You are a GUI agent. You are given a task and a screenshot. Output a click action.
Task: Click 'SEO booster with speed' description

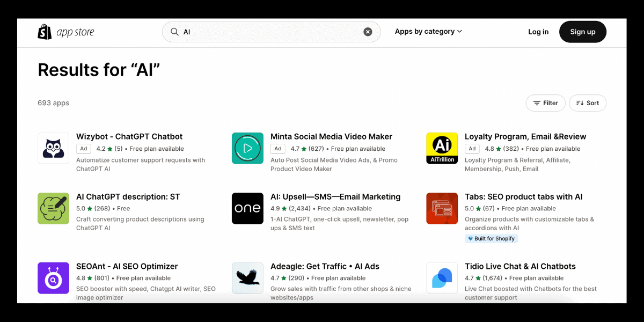tap(146, 293)
